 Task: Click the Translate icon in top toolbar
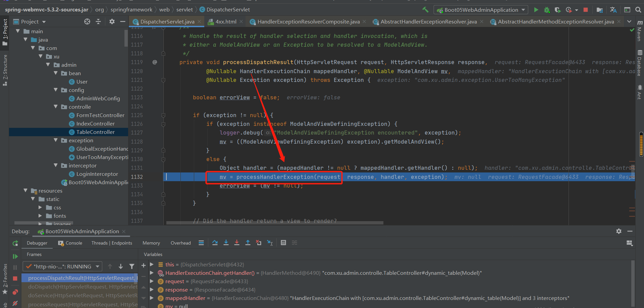613,10
